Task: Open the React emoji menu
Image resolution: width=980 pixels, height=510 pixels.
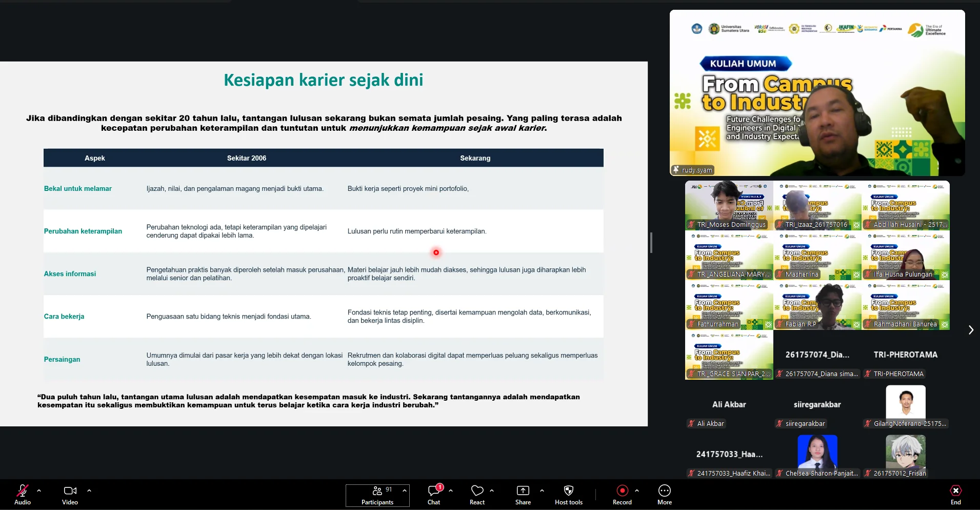Action: click(x=477, y=495)
